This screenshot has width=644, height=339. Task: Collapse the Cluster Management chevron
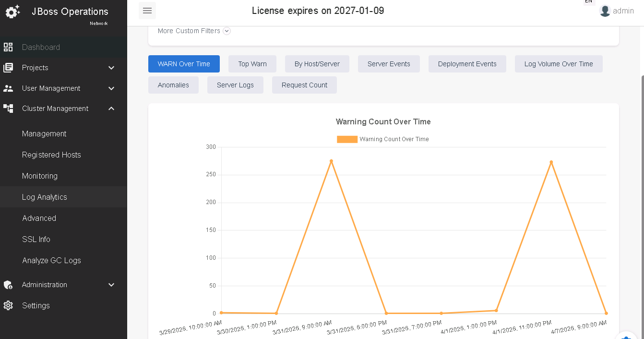(111, 109)
